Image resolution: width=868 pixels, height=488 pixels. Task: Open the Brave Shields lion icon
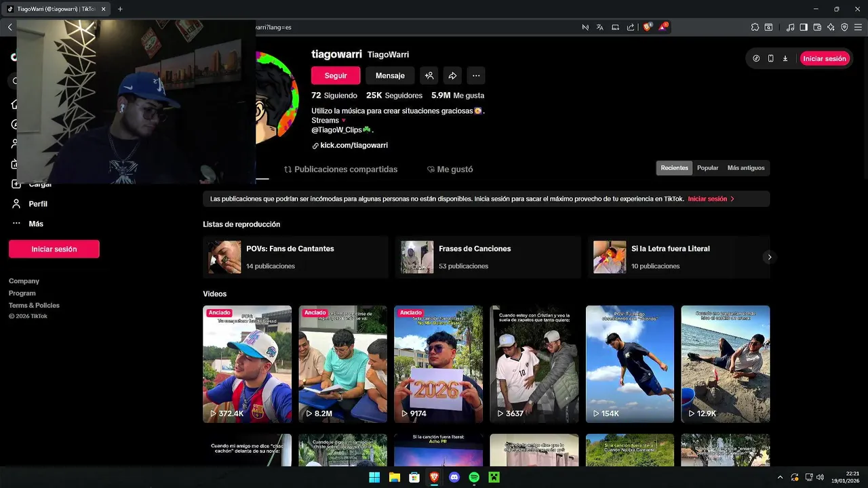coord(647,27)
